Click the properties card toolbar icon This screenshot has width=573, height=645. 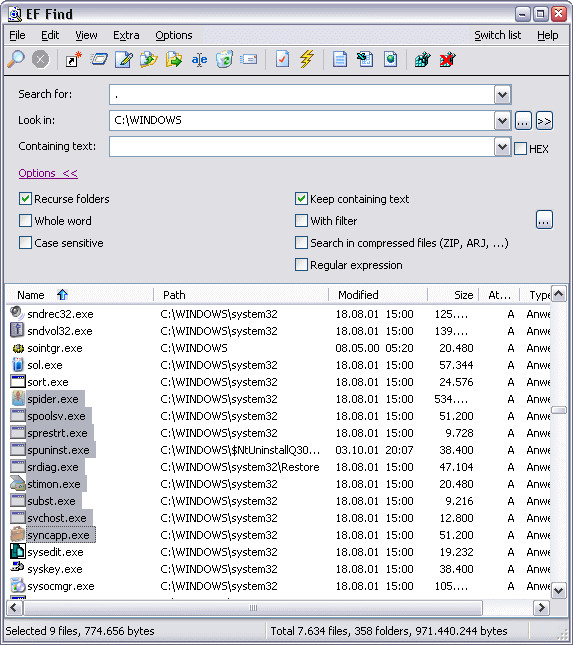(249, 60)
